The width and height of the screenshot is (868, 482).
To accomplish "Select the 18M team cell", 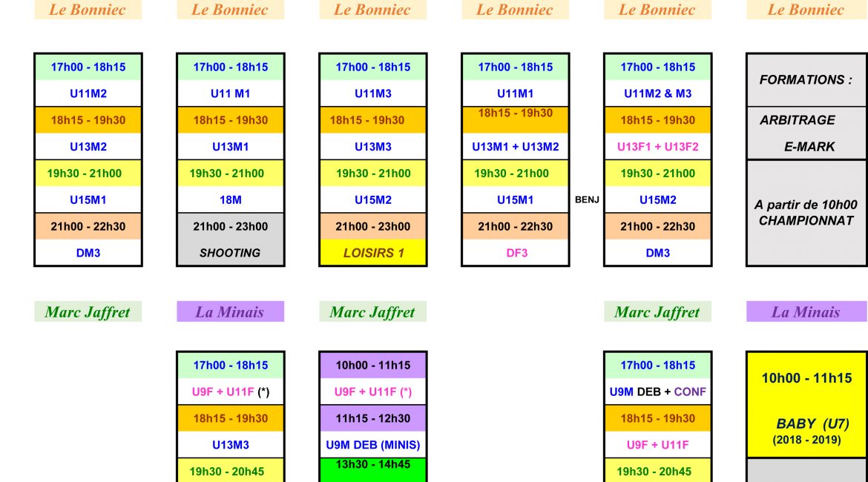I will click(230, 199).
